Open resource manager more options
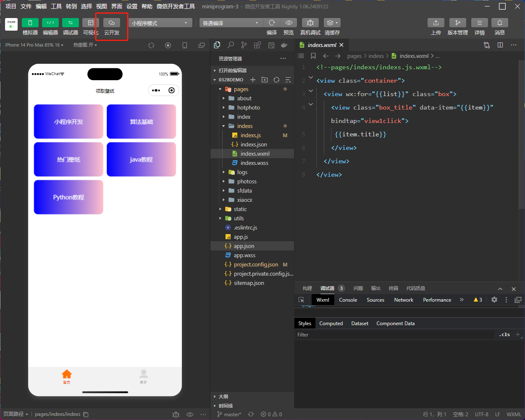This screenshot has width=525, height=420. point(283,58)
